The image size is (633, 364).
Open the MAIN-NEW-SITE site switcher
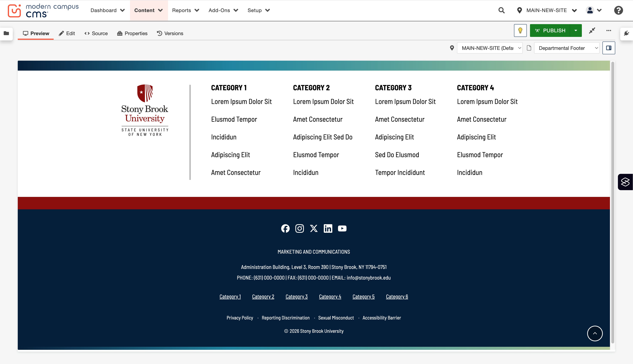tap(547, 10)
